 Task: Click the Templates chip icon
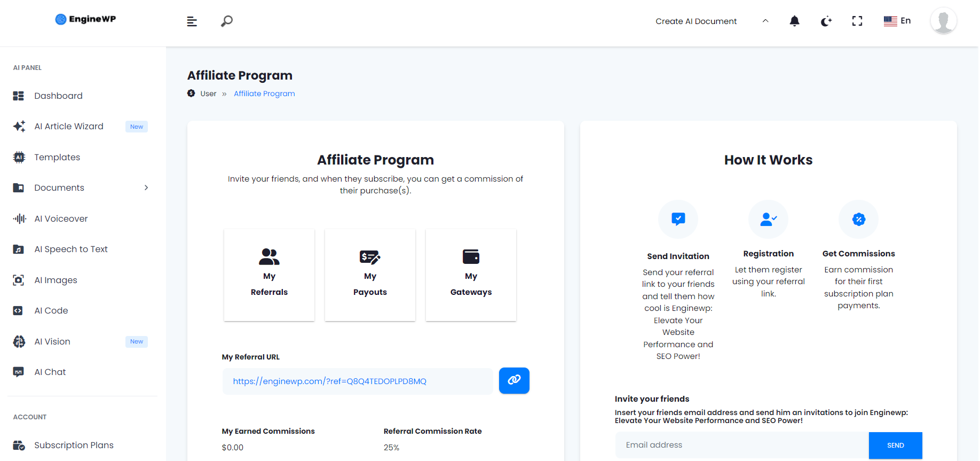coord(19,157)
